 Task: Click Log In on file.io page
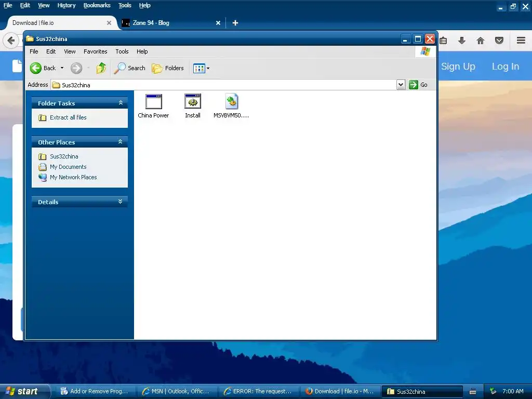pyautogui.click(x=506, y=66)
